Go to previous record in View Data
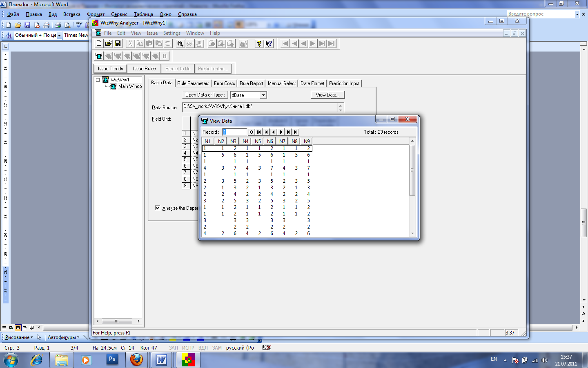The height and width of the screenshot is (368, 588). (x=274, y=132)
